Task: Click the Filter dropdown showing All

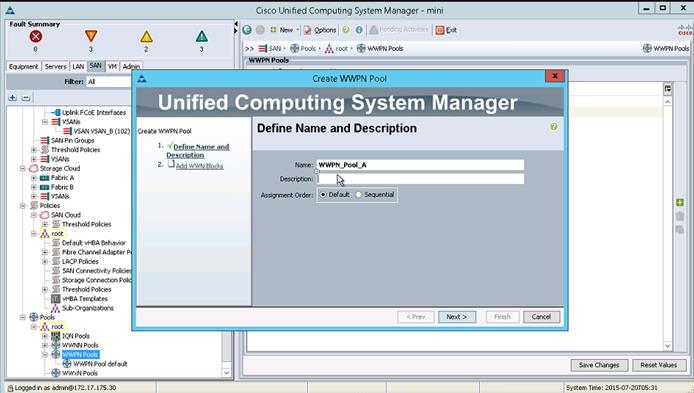Action: pos(109,81)
